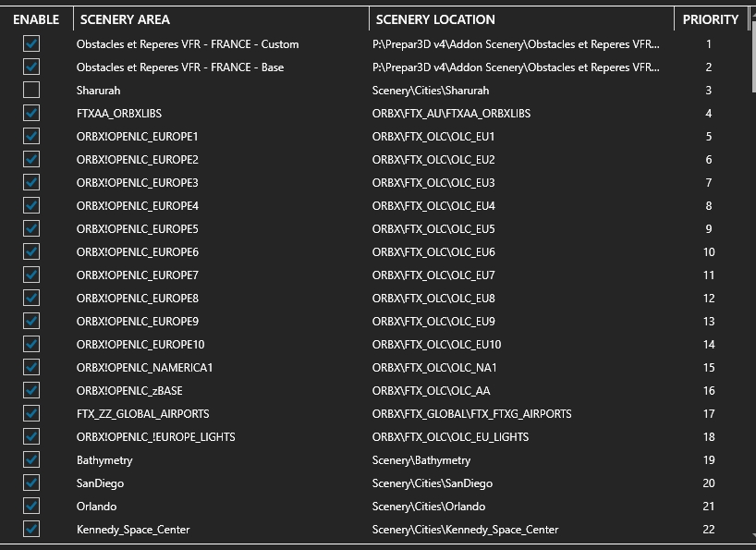Select location Scenery\Cities\Kennedy_Space_Center
756x550 pixels.
coord(465,530)
